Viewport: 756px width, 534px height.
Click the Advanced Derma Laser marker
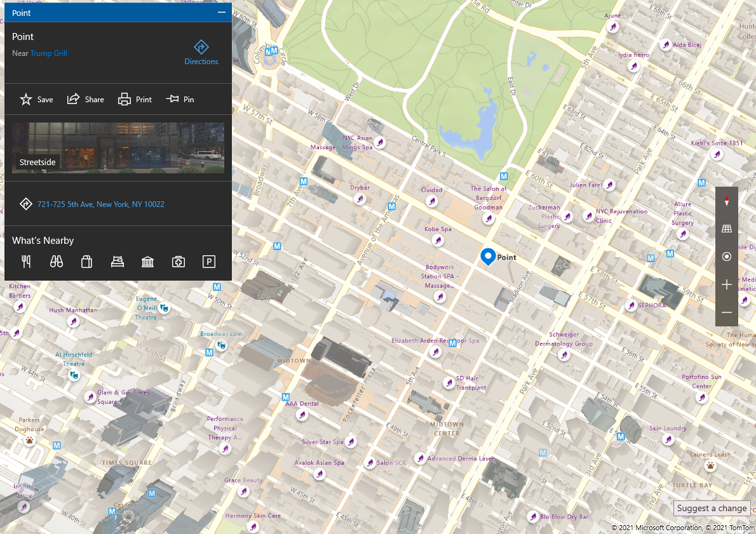[421, 458]
